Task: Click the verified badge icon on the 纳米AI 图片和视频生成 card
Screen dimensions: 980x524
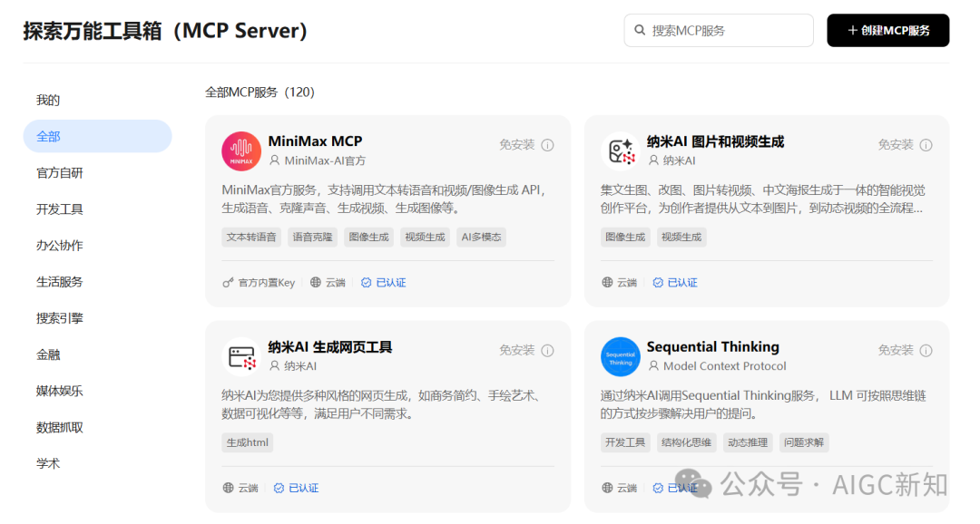Action: [x=658, y=282]
